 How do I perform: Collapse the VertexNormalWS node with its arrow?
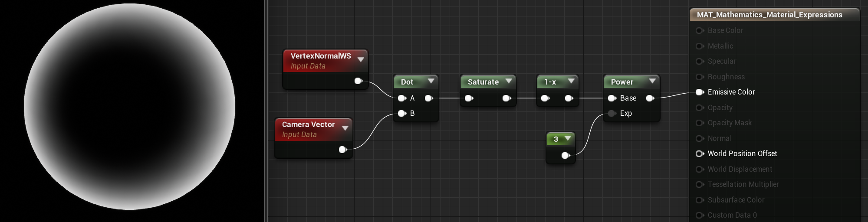[x=361, y=59]
